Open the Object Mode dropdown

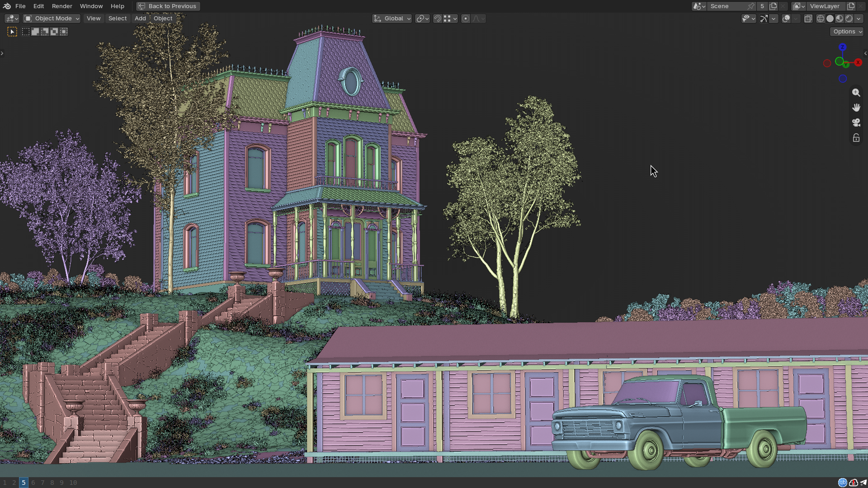coord(52,19)
